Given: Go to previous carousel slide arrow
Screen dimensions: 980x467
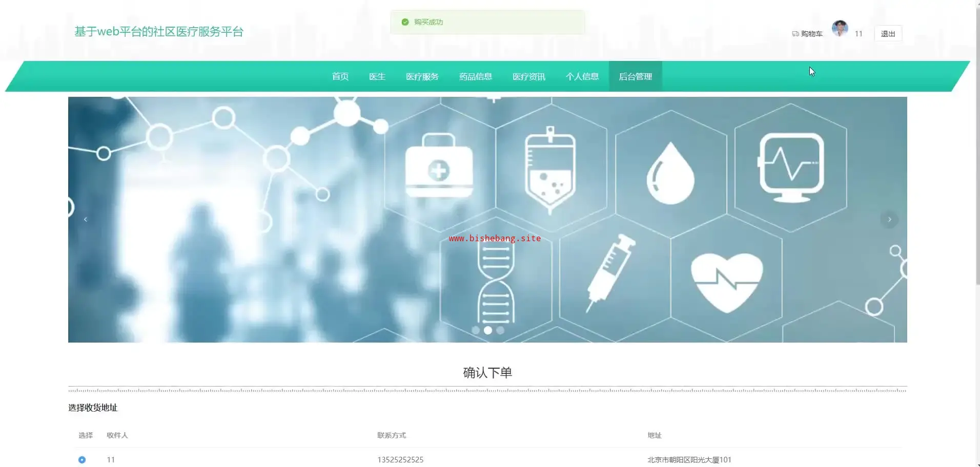Looking at the screenshot, I should [x=86, y=219].
